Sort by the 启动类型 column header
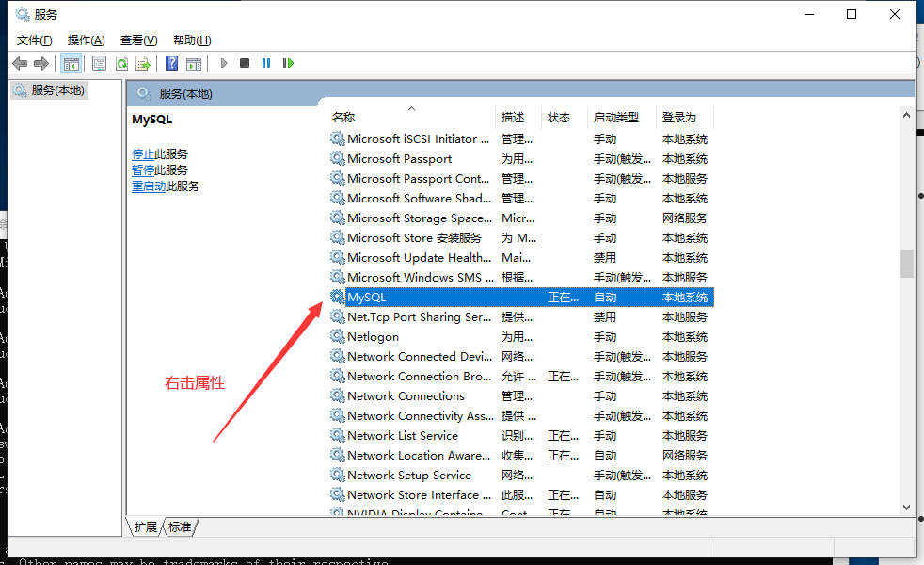The image size is (924, 565). 622,117
